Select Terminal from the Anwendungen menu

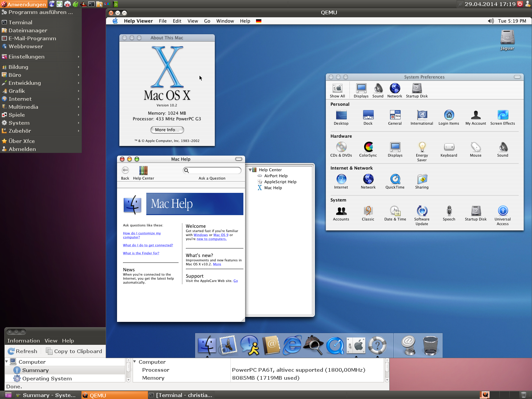[x=20, y=22]
